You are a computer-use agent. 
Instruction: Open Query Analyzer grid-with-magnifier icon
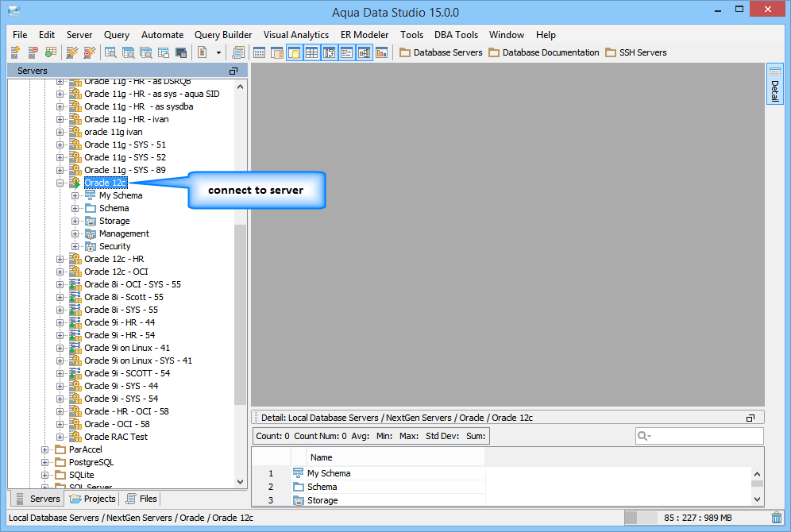coord(110,52)
